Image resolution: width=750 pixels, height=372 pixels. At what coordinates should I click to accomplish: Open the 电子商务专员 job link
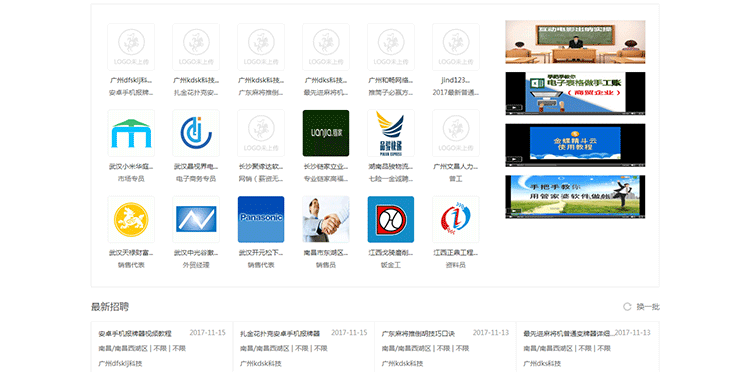[x=196, y=179]
